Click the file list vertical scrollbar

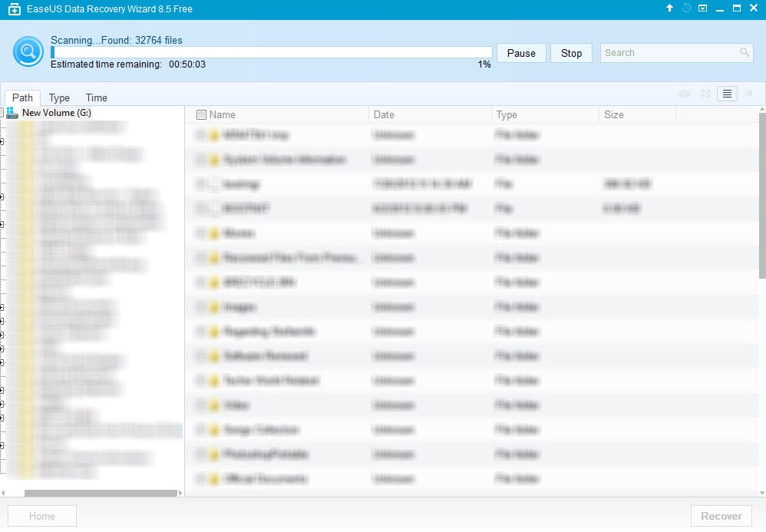tap(762, 196)
